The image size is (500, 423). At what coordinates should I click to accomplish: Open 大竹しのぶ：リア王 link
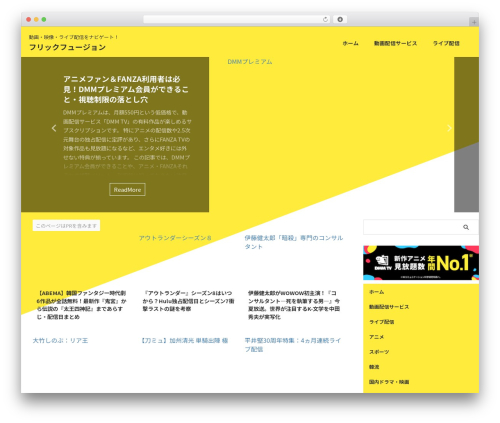coord(60,341)
